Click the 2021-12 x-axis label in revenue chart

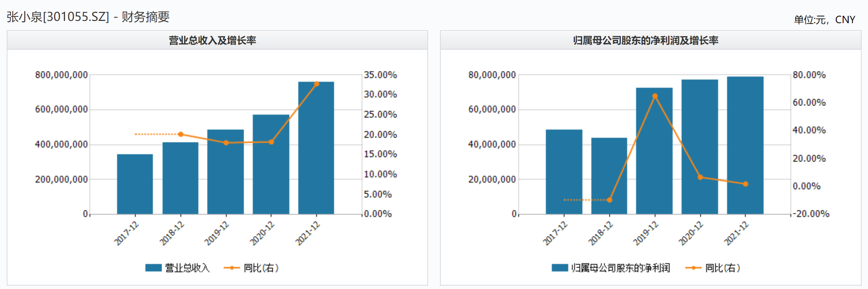308,233
